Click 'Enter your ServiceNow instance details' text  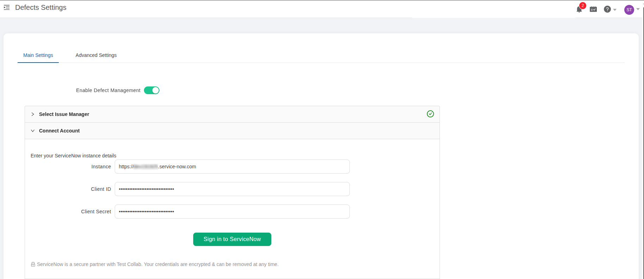tap(74, 156)
